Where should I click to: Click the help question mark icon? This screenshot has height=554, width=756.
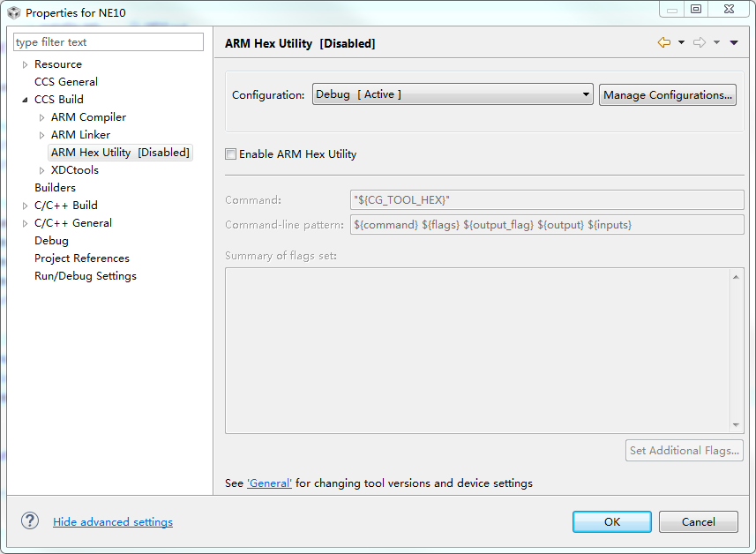click(x=30, y=521)
